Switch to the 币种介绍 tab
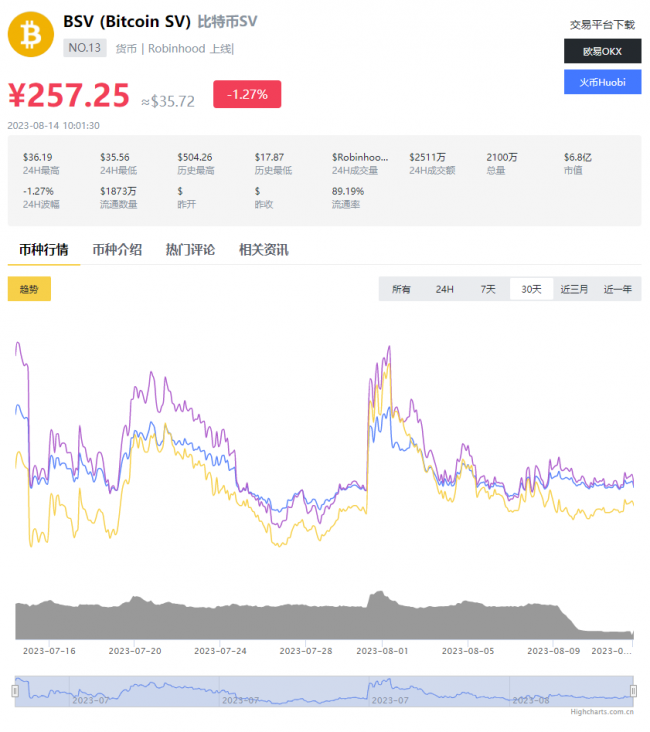Screen dimensions: 650x732 coord(117,250)
